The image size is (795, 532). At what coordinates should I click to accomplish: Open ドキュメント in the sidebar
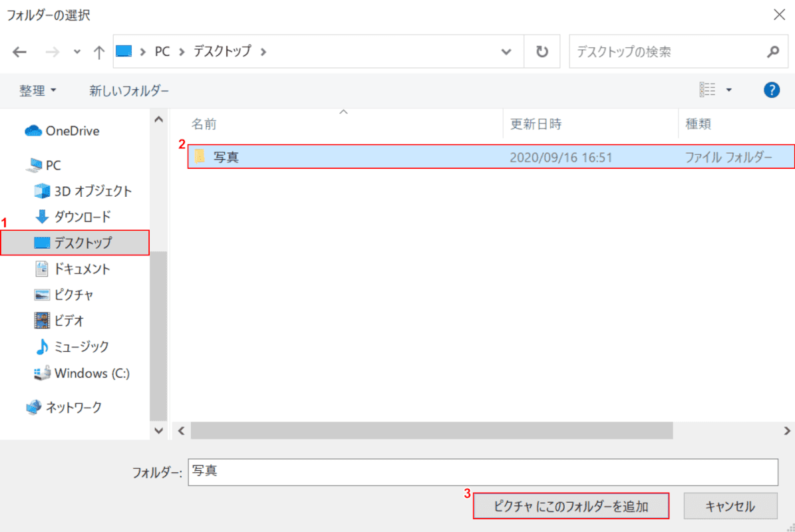[82, 269]
